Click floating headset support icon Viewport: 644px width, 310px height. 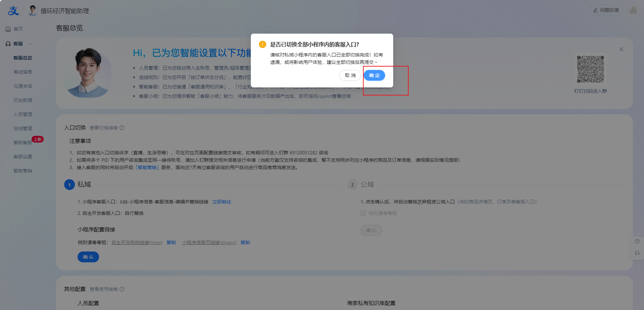(x=637, y=253)
